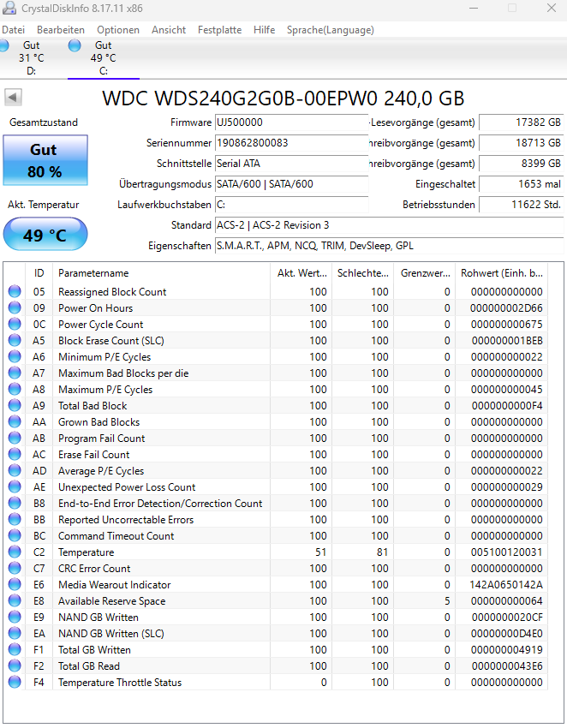Click the previous disk arrow button
Image resolution: width=567 pixels, height=728 pixels.
click(x=13, y=98)
